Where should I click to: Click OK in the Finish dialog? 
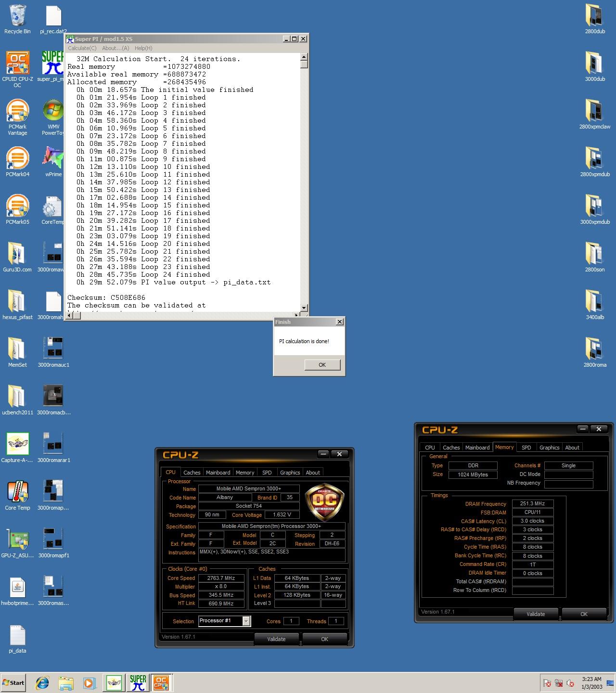coord(322,365)
